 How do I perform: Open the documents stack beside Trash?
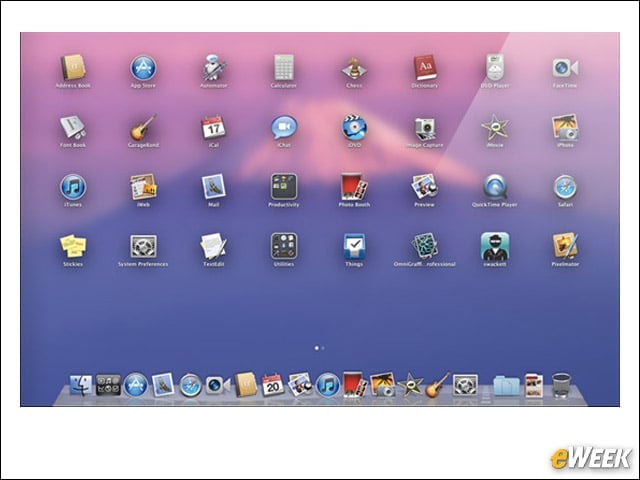(x=534, y=385)
